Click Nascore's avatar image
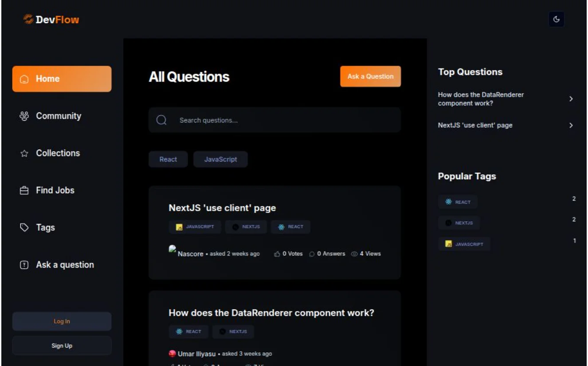The width and height of the screenshot is (588, 366). (172, 249)
